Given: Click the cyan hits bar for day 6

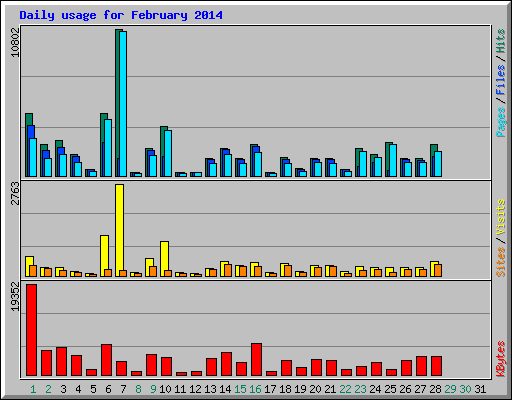Looking at the screenshot, I should 108,148.
